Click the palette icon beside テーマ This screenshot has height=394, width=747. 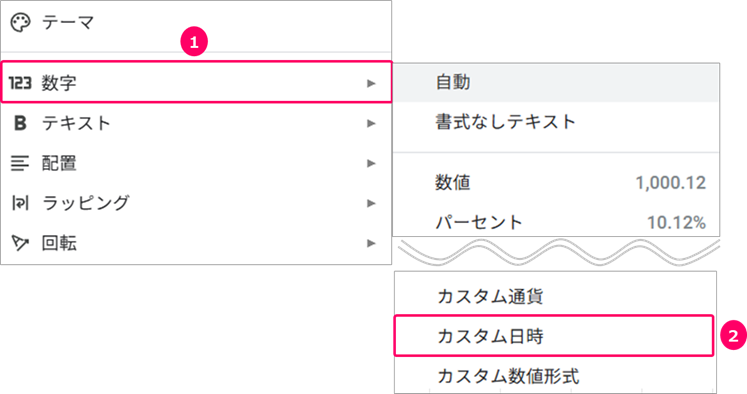pyautogui.click(x=20, y=22)
